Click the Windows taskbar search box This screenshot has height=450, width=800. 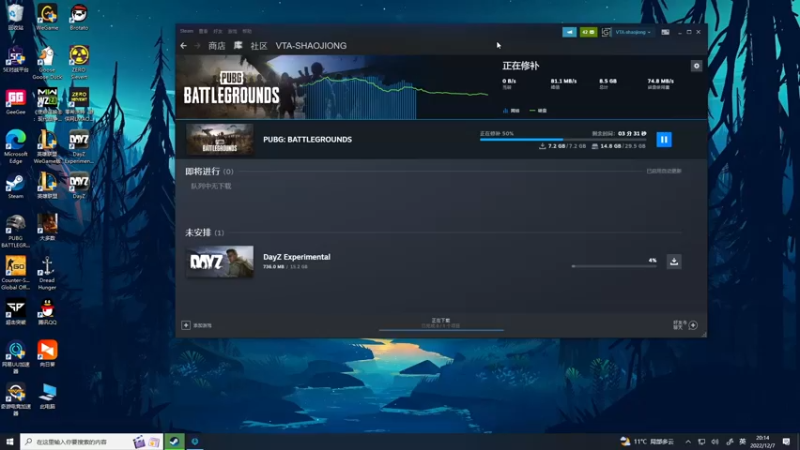91,441
